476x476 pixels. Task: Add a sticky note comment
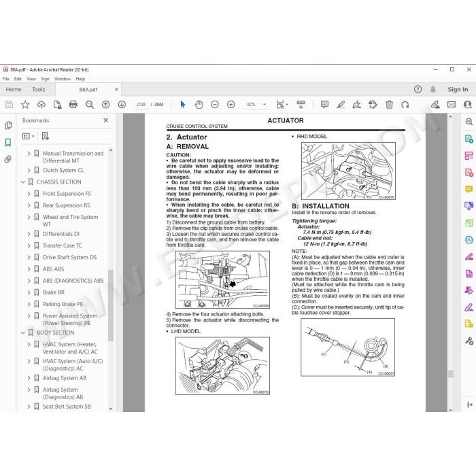pyautogui.click(x=324, y=105)
